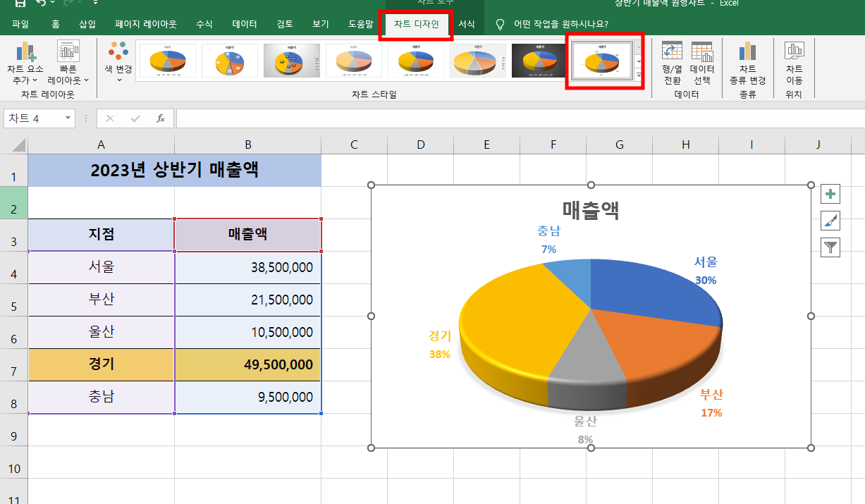This screenshot has width=865, height=504.
Task: Open the 파일 tab
Action: click(20, 25)
